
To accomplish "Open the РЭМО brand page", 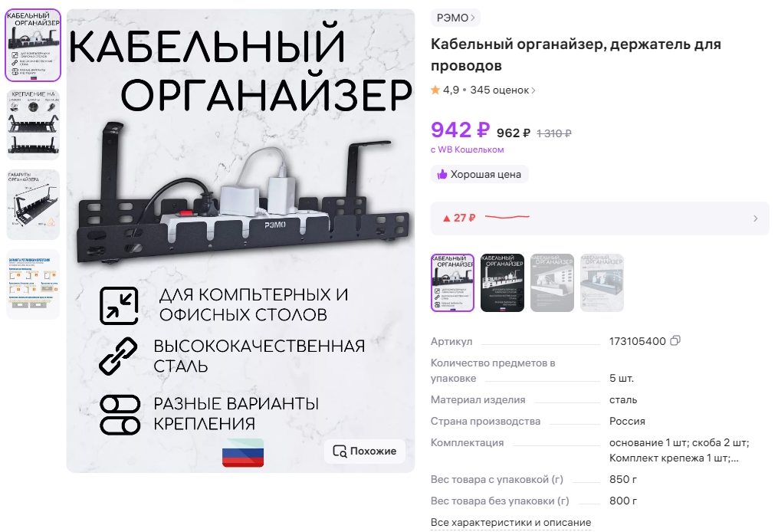I will (455, 18).
